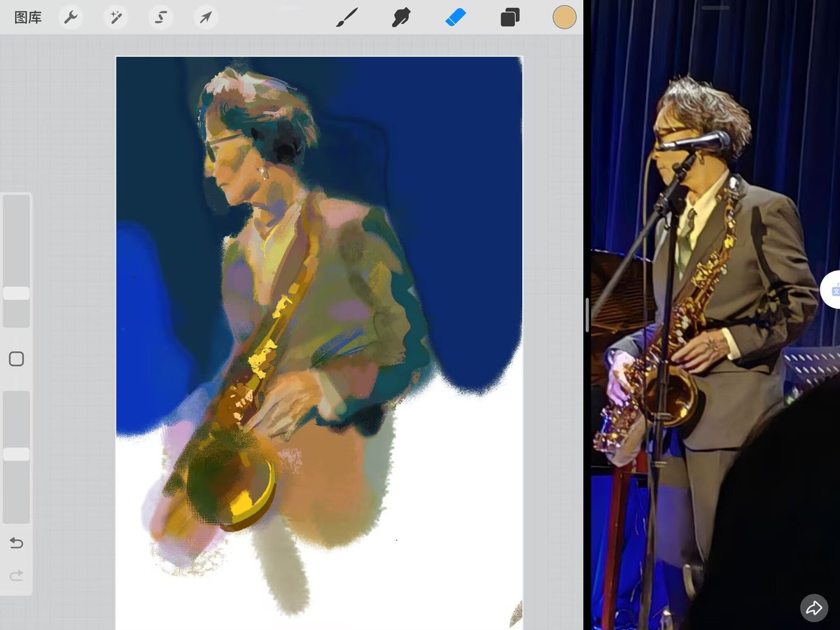Viewport: 840px width, 630px height.
Task: Open the Layers panel
Action: coord(510,17)
